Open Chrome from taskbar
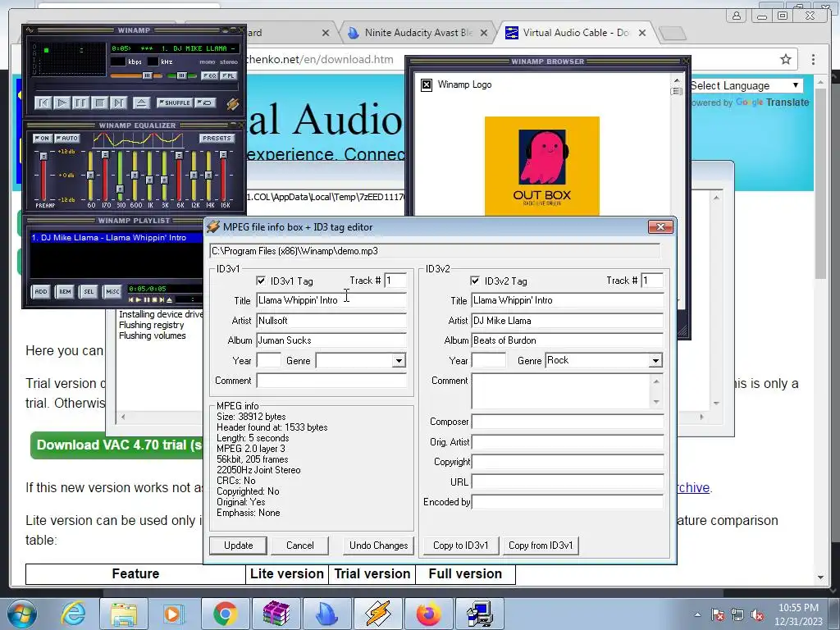 [x=225, y=614]
